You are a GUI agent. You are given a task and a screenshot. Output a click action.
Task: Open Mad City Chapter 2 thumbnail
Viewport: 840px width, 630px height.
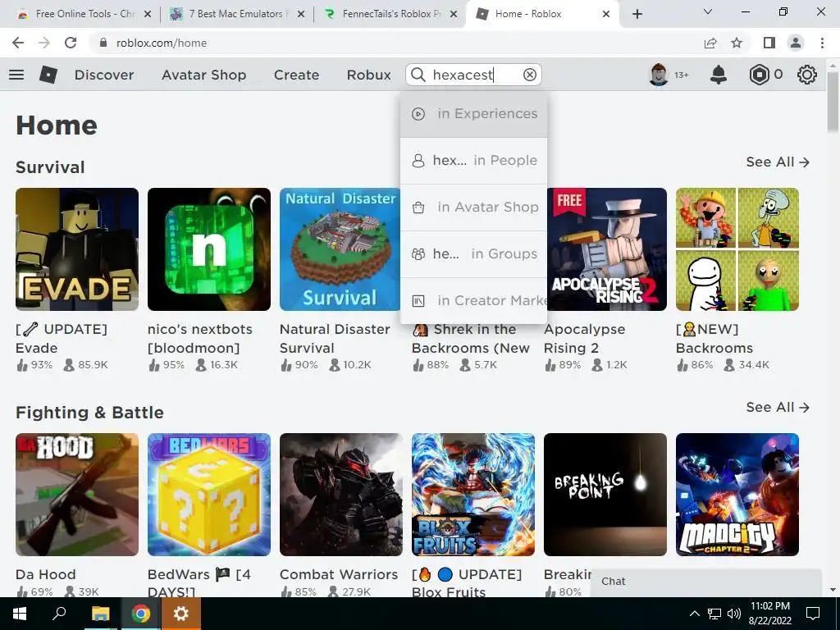click(x=737, y=495)
